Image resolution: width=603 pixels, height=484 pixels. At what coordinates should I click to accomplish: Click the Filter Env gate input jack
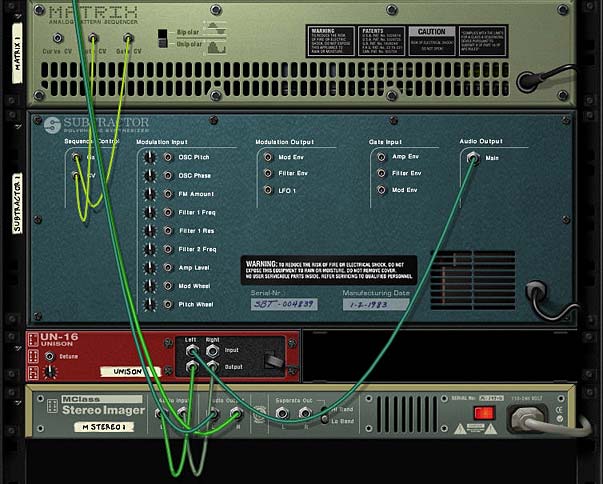(381, 173)
